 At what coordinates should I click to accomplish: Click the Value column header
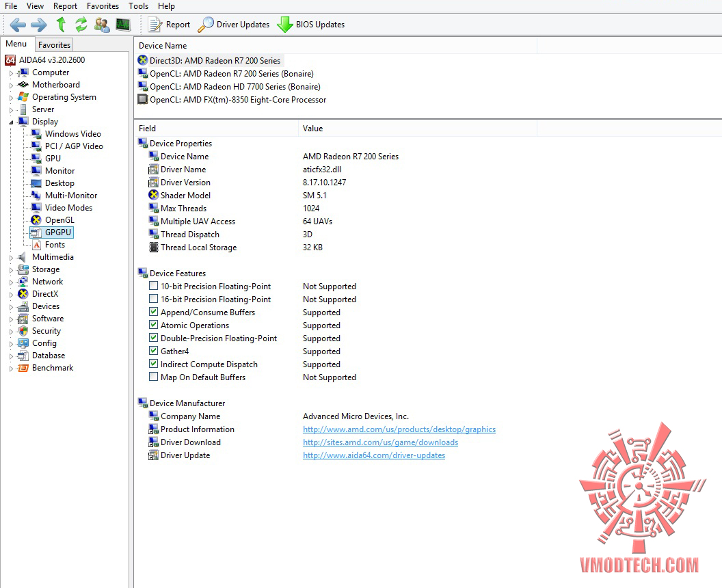(x=418, y=129)
